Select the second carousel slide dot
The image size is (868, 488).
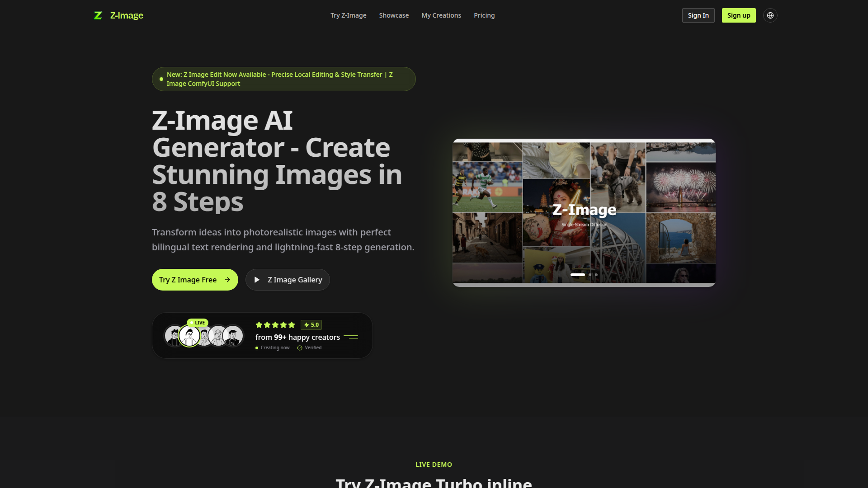590,275
